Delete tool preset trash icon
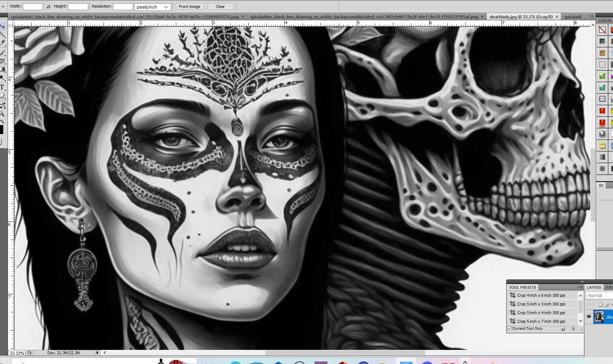 point(573,329)
